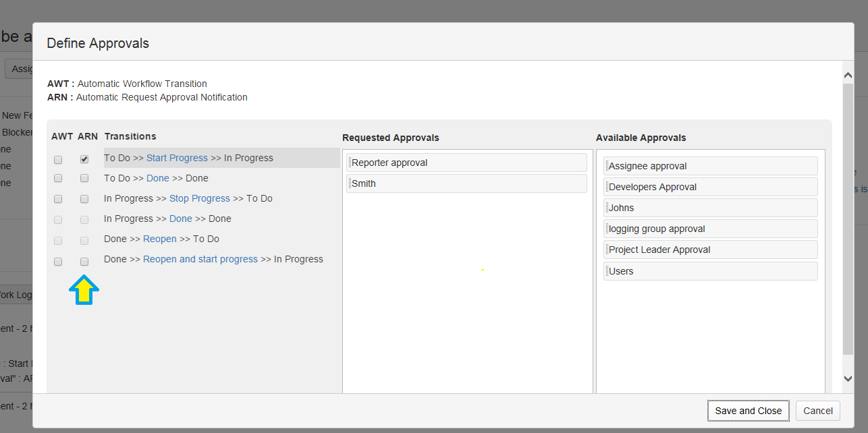Screen dimensions: 868x433
Task: Click the Stop Progress transition link
Action: 199,198
